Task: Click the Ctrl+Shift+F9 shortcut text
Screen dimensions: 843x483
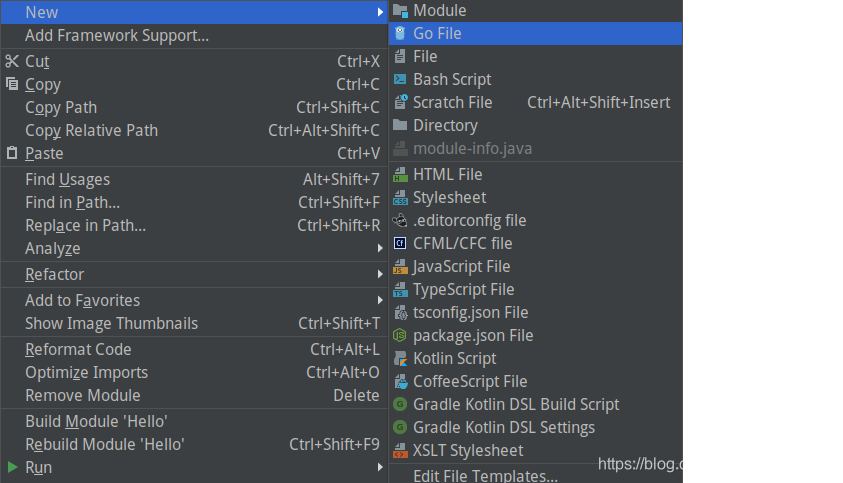Action: point(334,444)
